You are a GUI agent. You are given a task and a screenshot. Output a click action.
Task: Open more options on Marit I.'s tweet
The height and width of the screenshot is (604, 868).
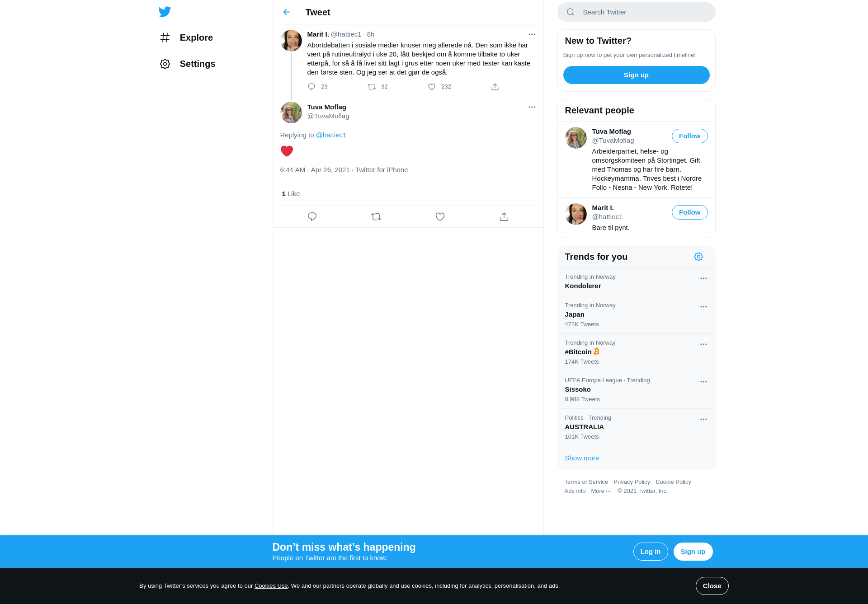coord(532,34)
